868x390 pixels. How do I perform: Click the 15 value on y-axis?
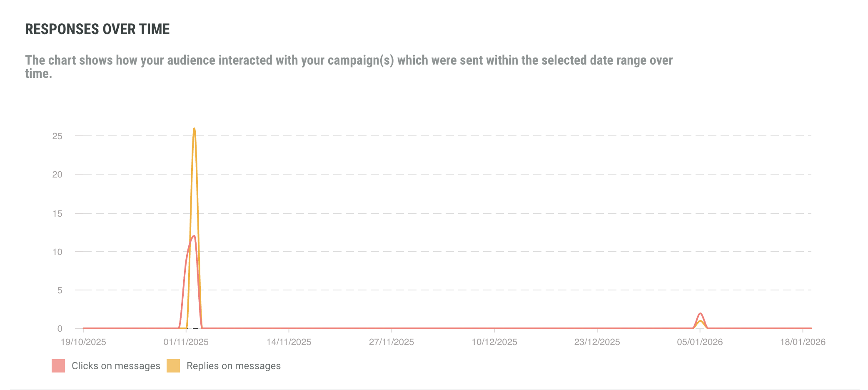point(57,214)
